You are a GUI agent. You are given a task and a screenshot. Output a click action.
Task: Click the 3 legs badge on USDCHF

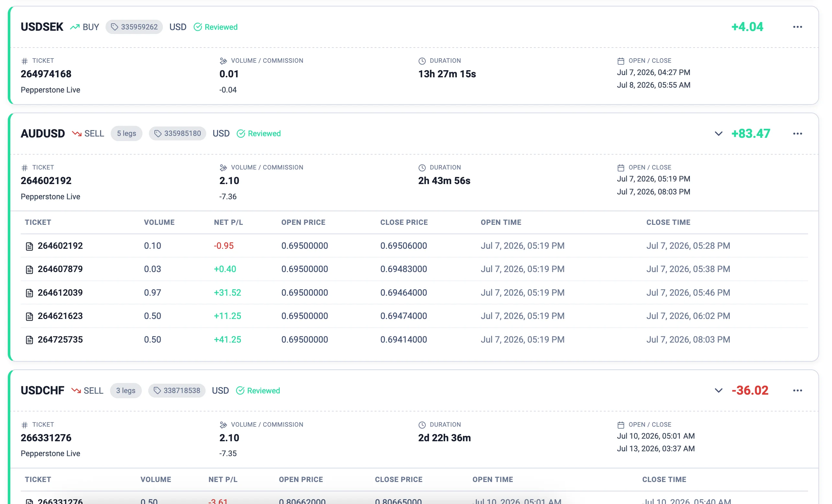[x=126, y=390]
